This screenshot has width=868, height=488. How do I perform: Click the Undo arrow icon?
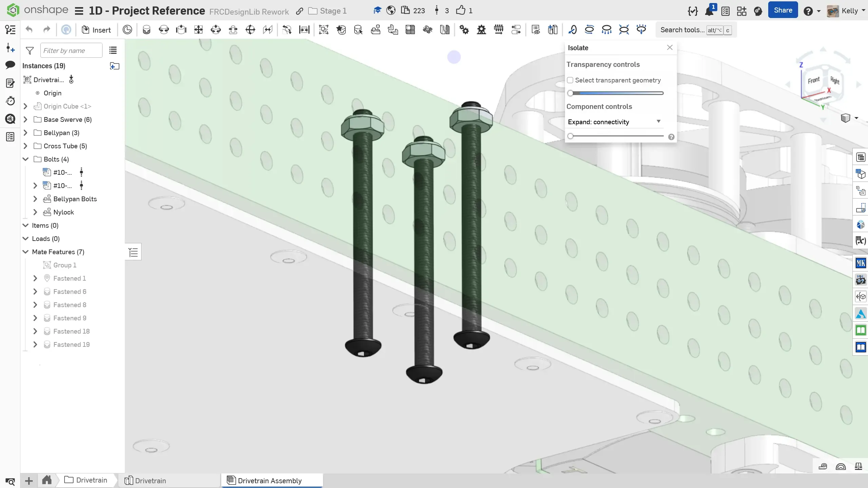coord(29,30)
